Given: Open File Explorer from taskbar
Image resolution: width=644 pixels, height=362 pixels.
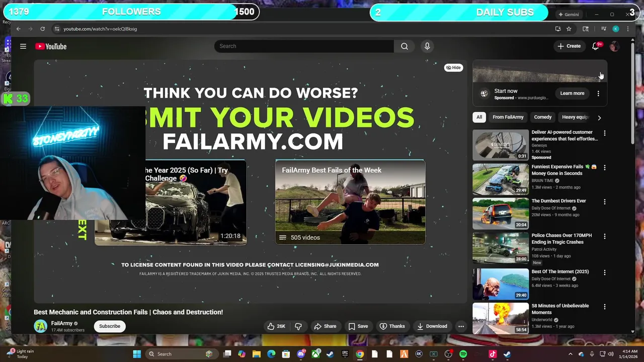Looking at the screenshot, I should pyautogui.click(x=257, y=354).
